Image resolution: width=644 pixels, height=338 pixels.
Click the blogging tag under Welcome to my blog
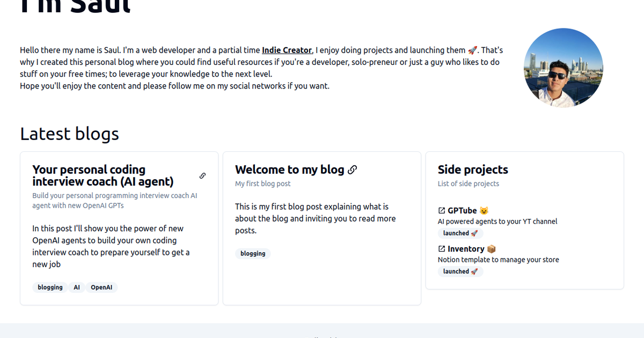[253, 253]
